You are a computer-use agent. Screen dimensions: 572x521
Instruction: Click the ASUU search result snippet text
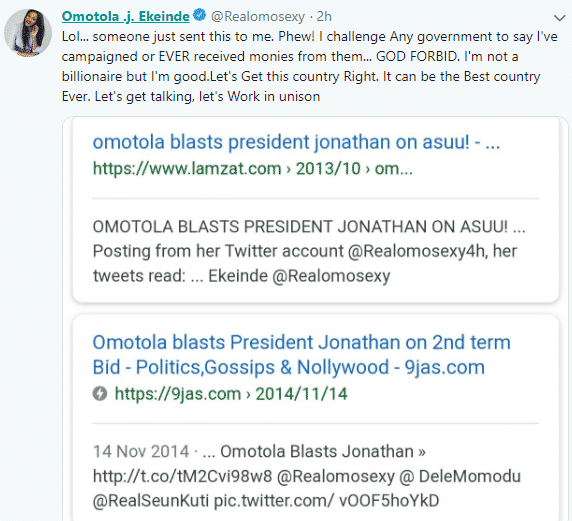(309, 251)
